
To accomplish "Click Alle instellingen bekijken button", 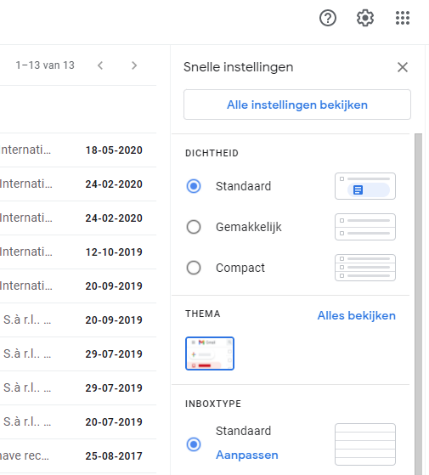I will (x=297, y=105).
